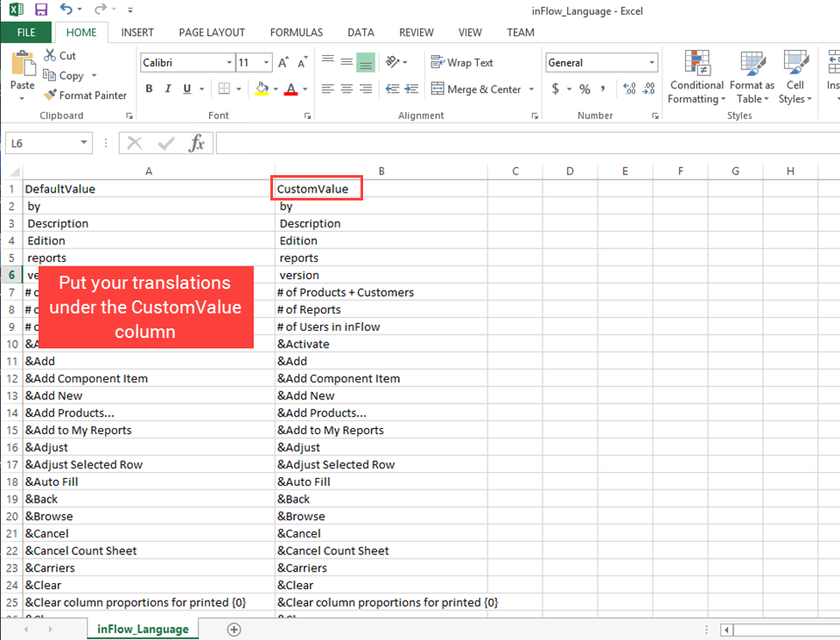
Task: Open the fill color palette arrow
Action: point(276,89)
